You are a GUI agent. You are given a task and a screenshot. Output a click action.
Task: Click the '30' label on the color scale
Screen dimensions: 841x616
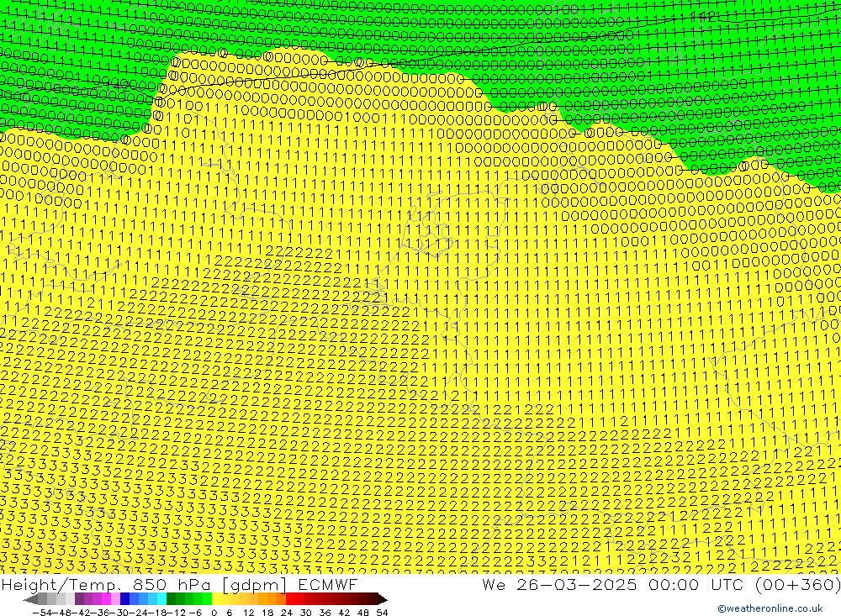(x=306, y=613)
